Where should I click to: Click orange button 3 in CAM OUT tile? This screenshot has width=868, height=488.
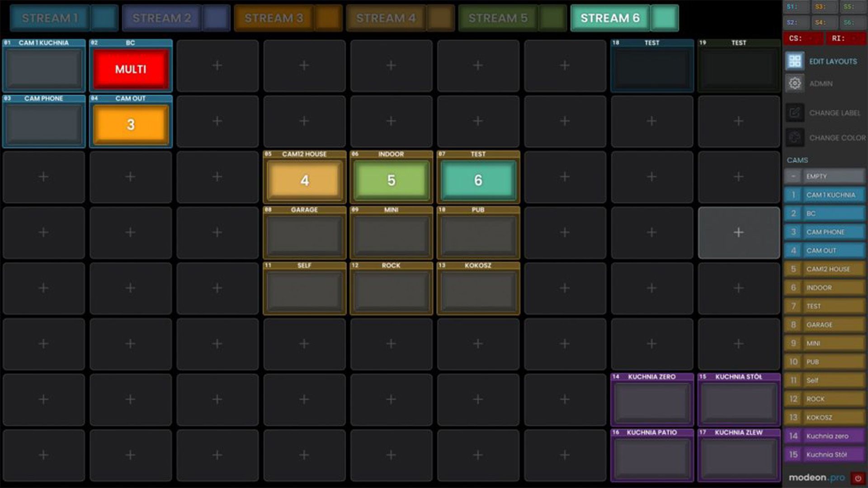(131, 125)
